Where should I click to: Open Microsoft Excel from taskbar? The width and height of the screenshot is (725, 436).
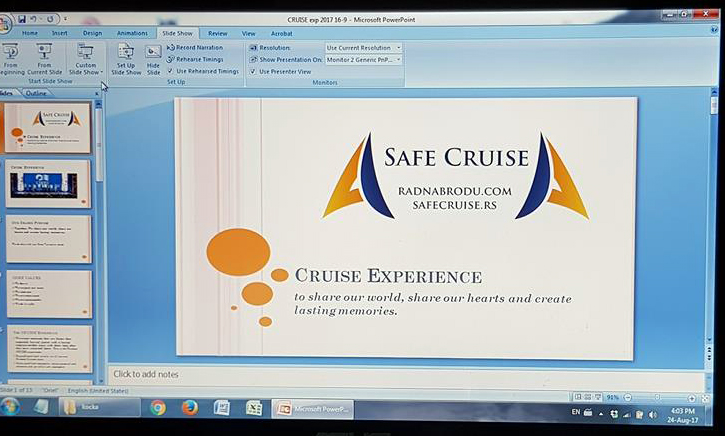(254, 408)
